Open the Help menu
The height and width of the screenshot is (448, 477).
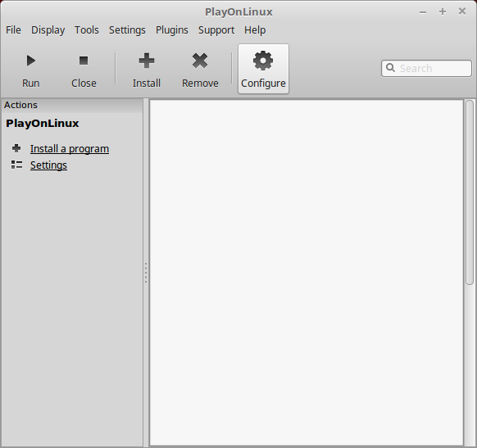pyautogui.click(x=255, y=30)
